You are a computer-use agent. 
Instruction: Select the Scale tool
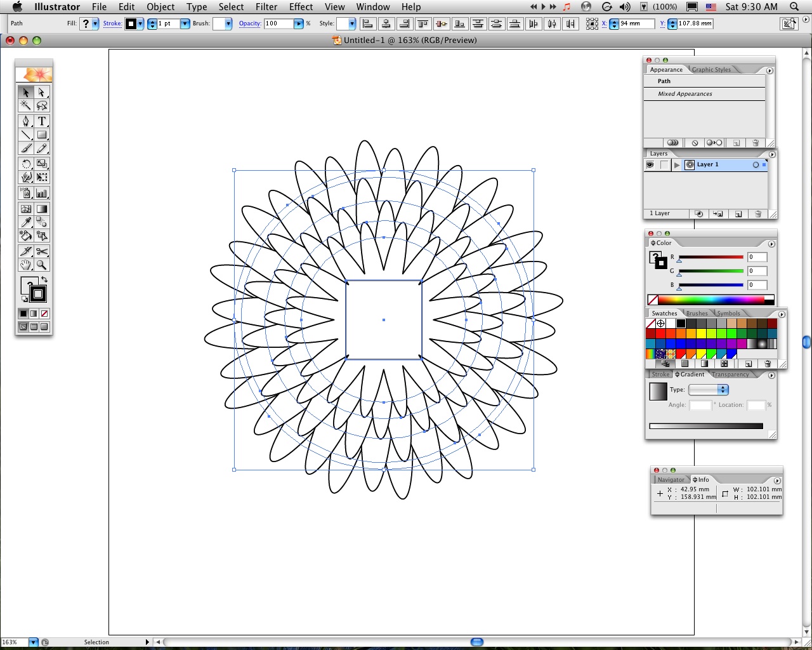[x=42, y=164]
